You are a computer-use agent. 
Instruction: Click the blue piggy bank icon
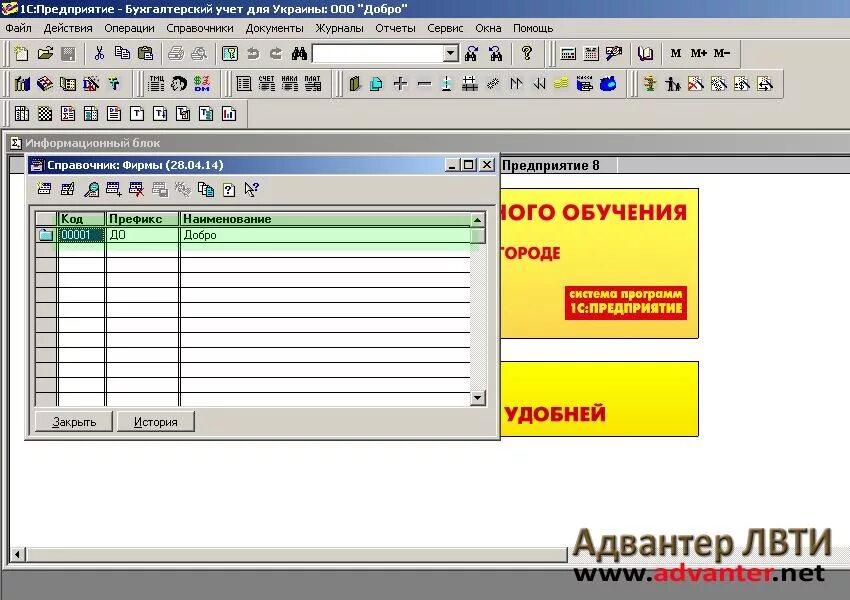pos(608,83)
